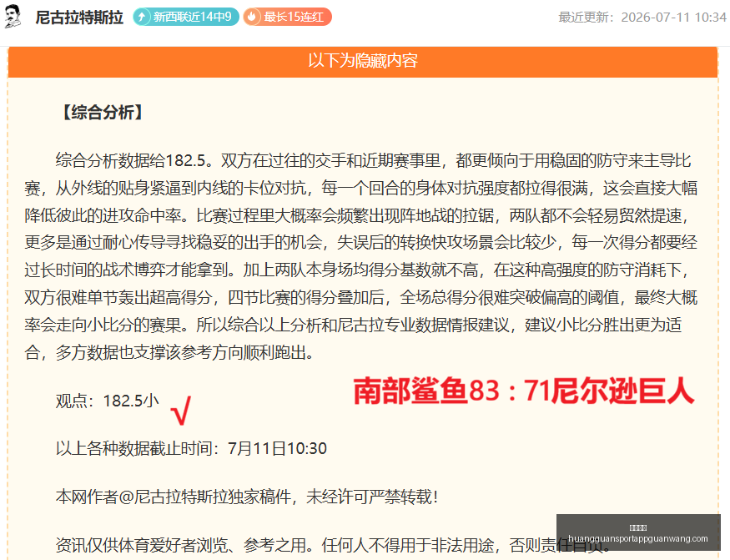Click the 以下为隐藏内容 orange header bar
This screenshot has height=560, width=730.
(x=363, y=61)
